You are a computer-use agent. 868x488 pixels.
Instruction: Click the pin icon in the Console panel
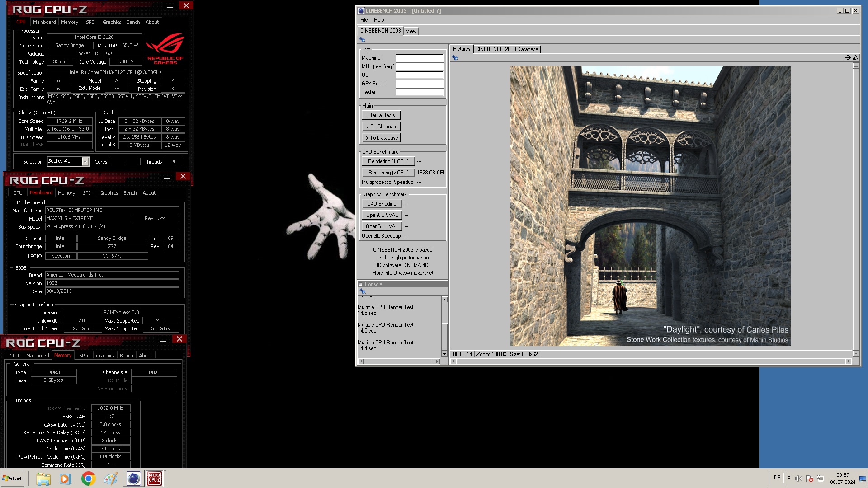click(x=363, y=291)
